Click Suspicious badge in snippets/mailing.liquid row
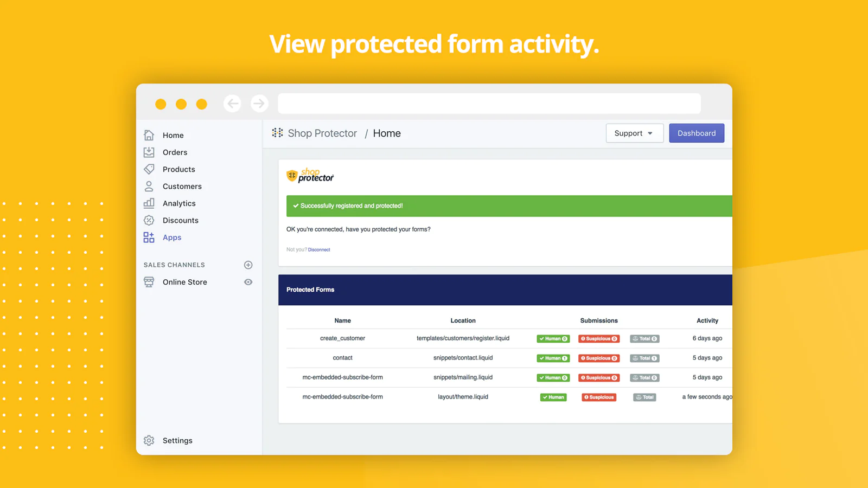The width and height of the screenshot is (868, 488). (x=599, y=378)
